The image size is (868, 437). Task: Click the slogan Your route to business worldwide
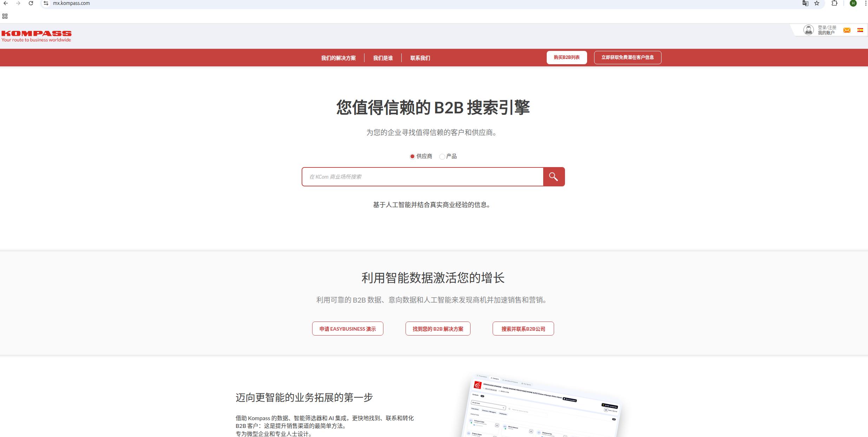36,40
